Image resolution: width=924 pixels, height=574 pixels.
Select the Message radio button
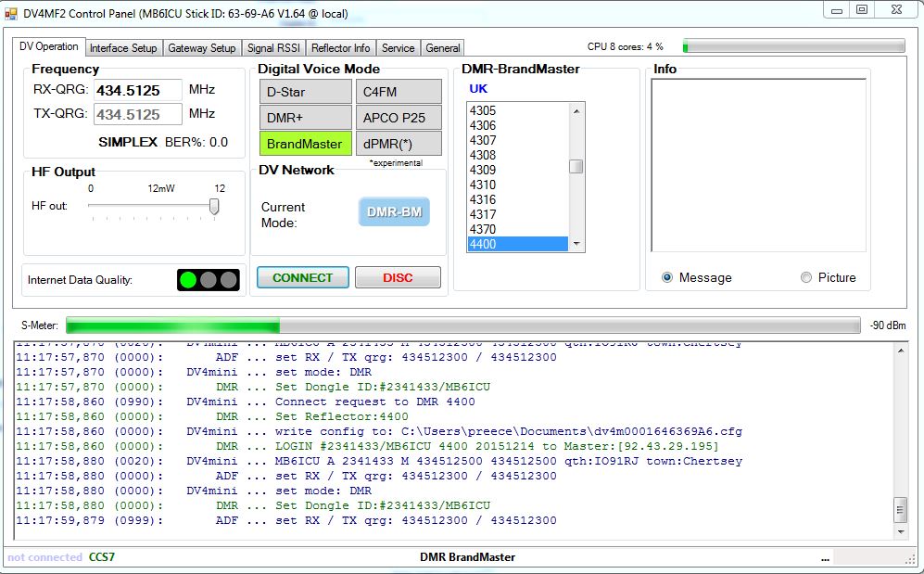point(667,277)
